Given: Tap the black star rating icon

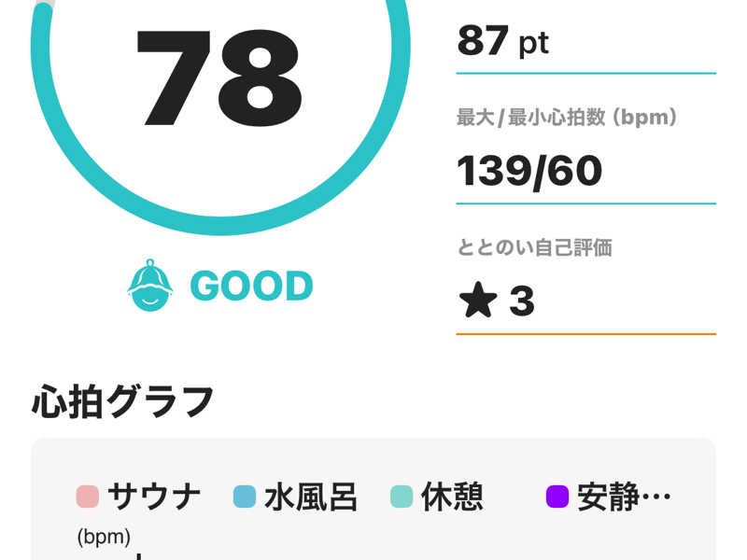Looking at the screenshot, I should (478, 300).
